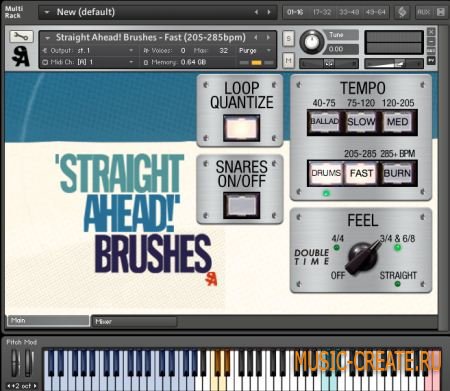Go to next multi preset arrow
Screen dimensions: 450x391
coord(269,12)
